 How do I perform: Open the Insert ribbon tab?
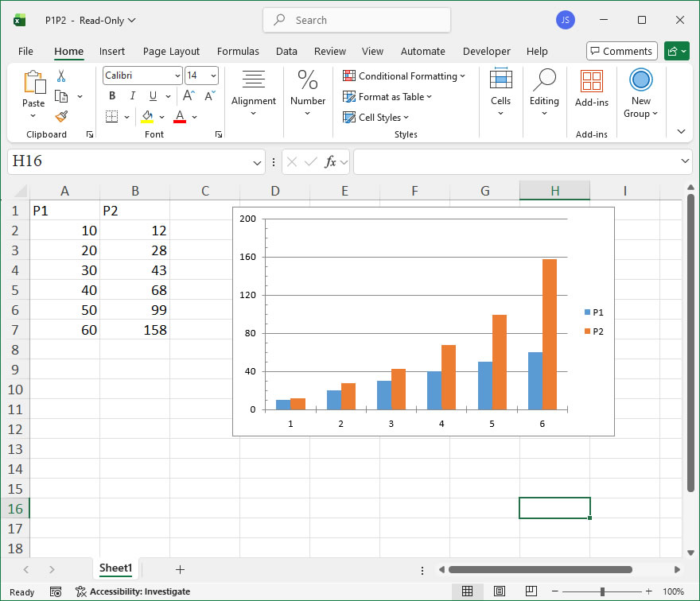112,51
